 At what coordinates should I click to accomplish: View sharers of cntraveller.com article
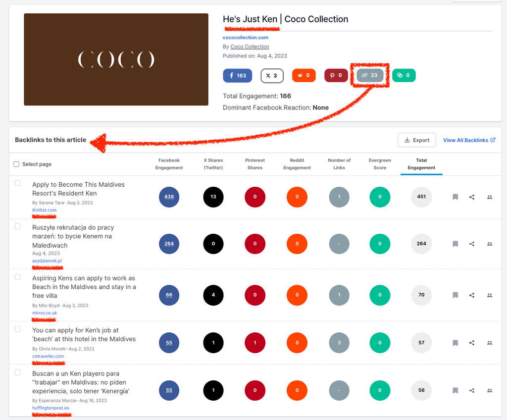pyautogui.click(x=490, y=343)
